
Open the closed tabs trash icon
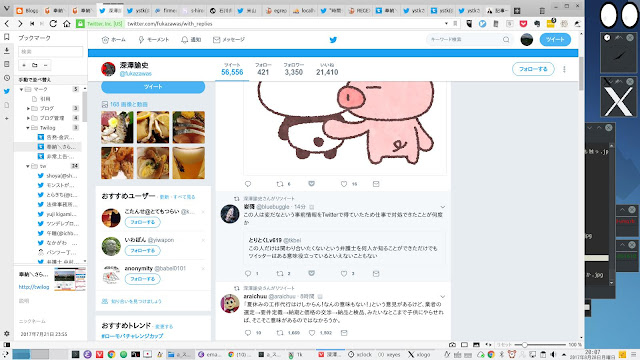[542, 11]
